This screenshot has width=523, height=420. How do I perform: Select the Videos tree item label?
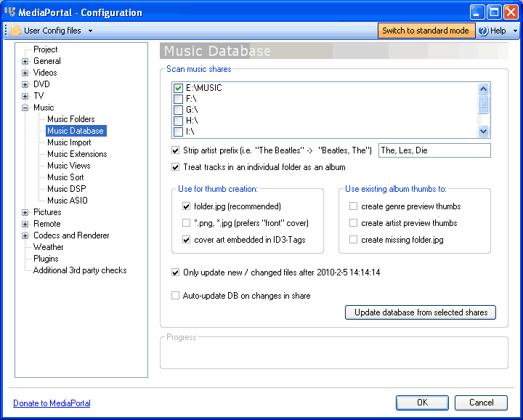(x=45, y=73)
